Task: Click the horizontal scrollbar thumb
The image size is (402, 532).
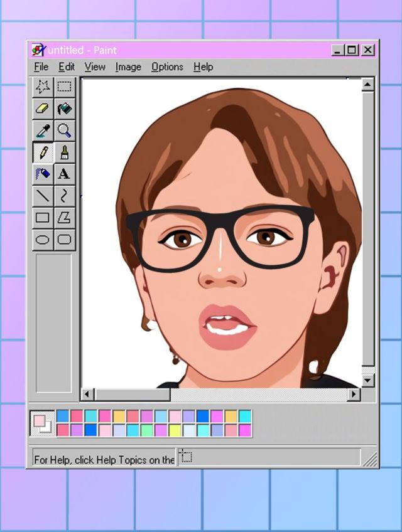Action: coord(133,394)
